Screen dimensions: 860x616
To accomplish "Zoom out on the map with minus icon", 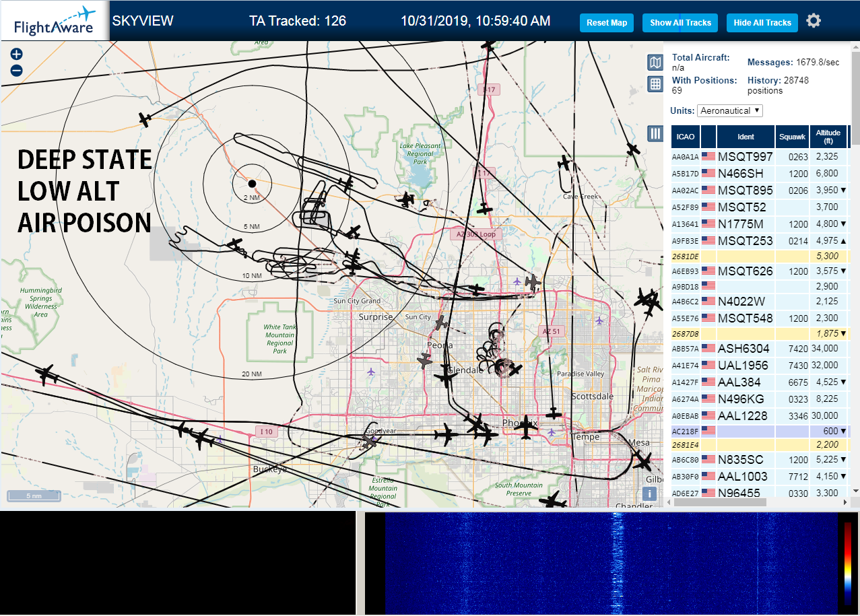I will pos(17,70).
